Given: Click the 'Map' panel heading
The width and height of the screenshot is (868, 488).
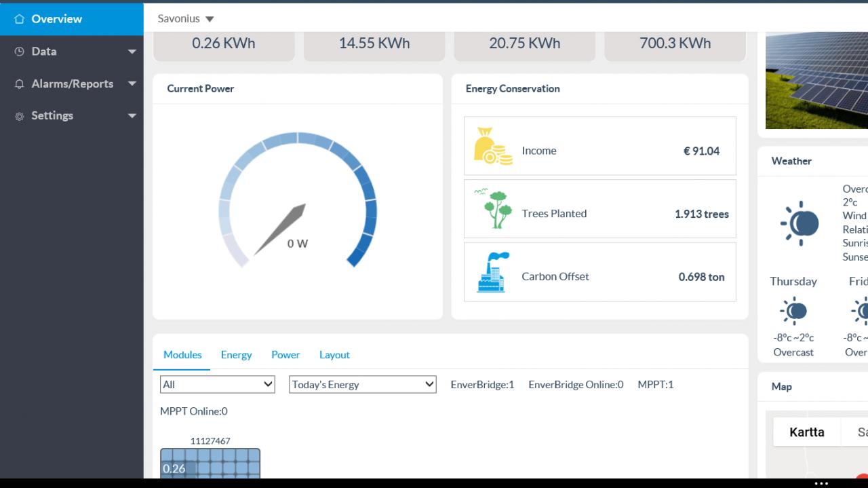Looking at the screenshot, I should pyautogui.click(x=782, y=387).
